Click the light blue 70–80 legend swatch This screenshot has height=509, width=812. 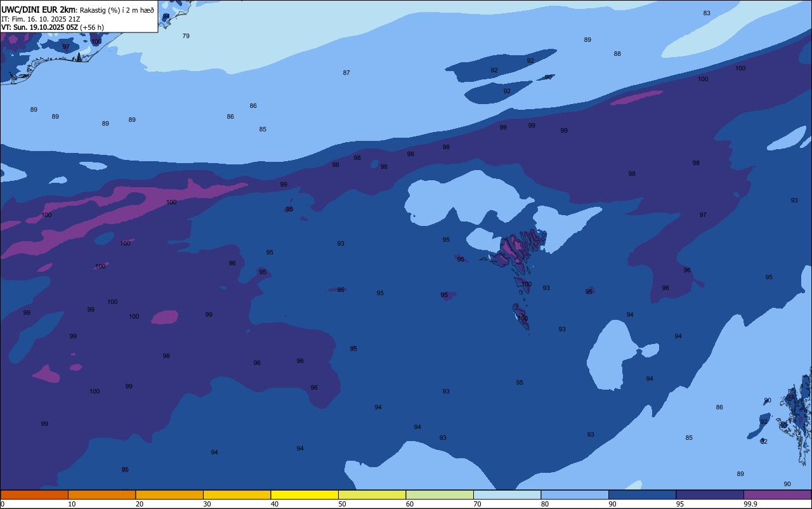point(507,494)
